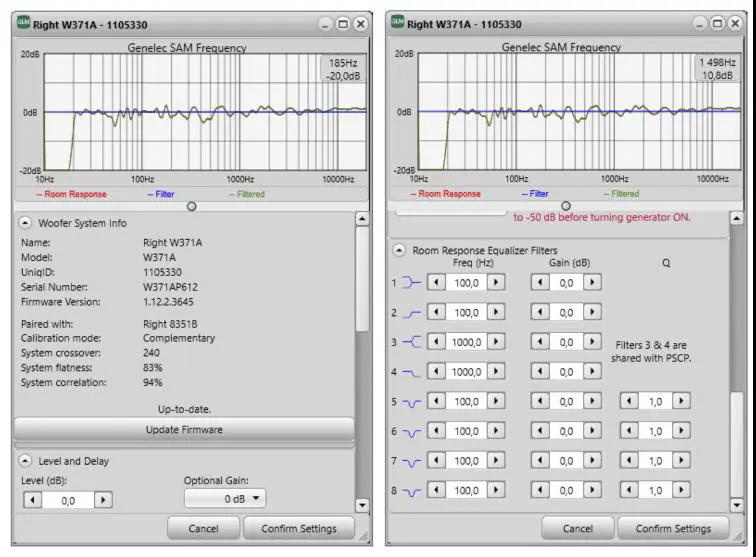Decrease Level (dB) with left arrow
The image size is (756, 557).
[x=33, y=500]
